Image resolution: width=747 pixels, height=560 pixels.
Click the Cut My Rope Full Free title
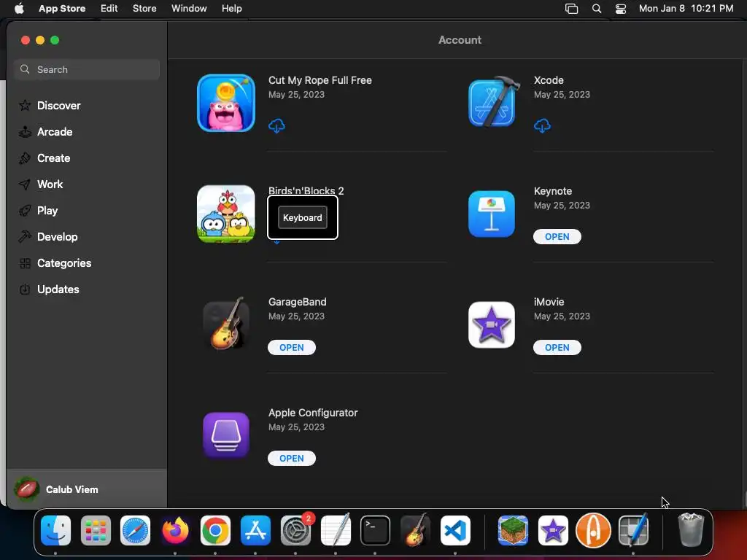[x=320, y=80]
